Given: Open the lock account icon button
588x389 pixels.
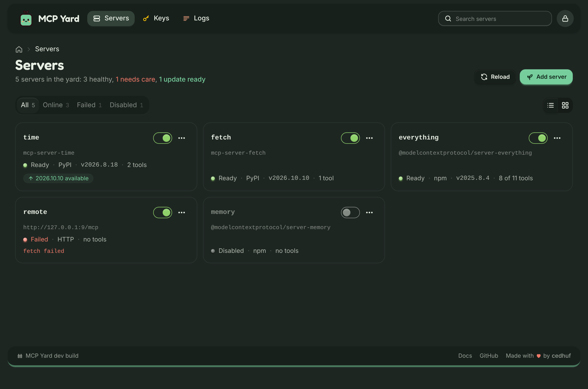Looking at the screenshot, I should tap(565, 19).
